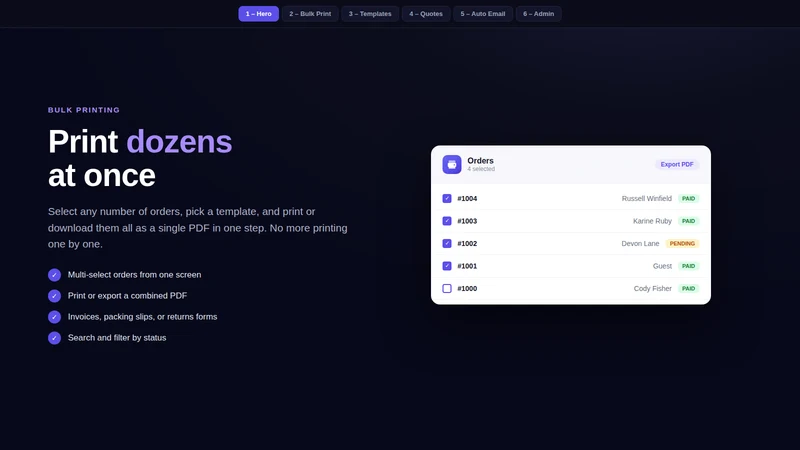This screenshot has height=450, width=800.
Task: Click customer name Cody Fisher
Action: pos(653,288)
